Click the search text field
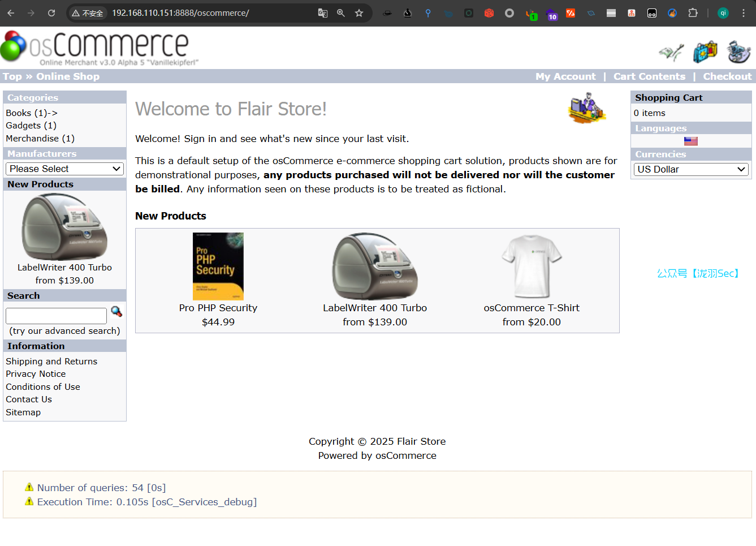756x546 pixels. coord(56,316)
